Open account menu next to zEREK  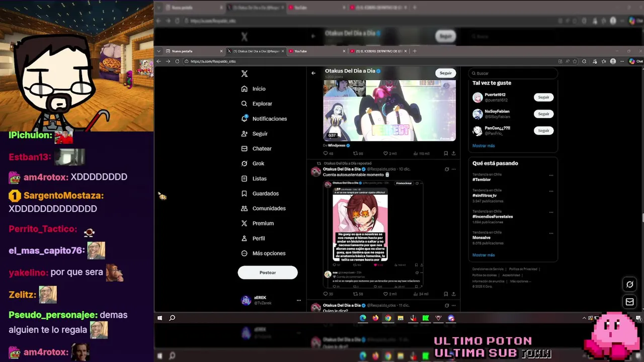click(298, 301)
